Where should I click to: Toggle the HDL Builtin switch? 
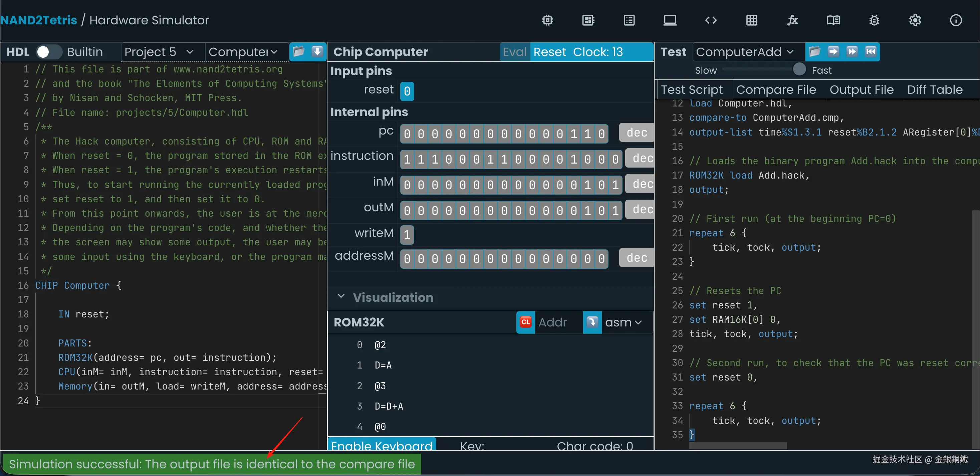click(49, 52)
